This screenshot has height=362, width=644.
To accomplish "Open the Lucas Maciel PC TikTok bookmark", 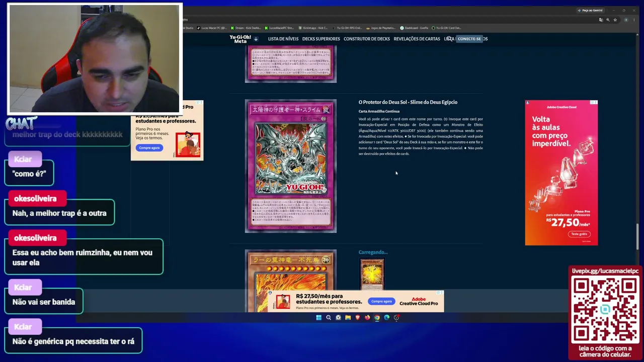I will coord(212,28).
